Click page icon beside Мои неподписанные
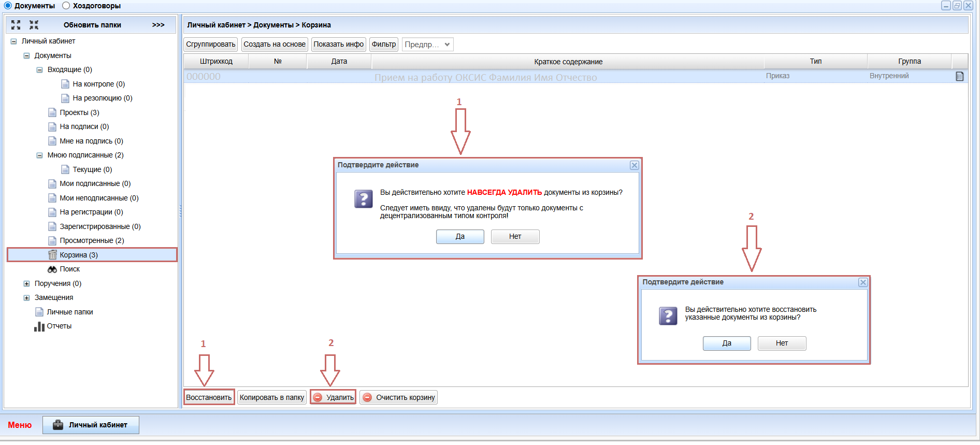 (52, 198)
